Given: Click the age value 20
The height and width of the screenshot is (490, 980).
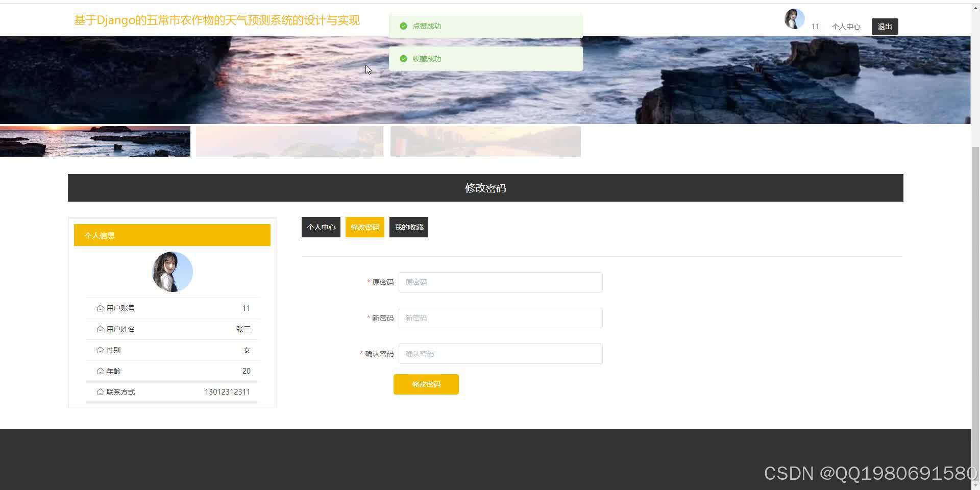Looking at the screenshot, I should point(247,371).
